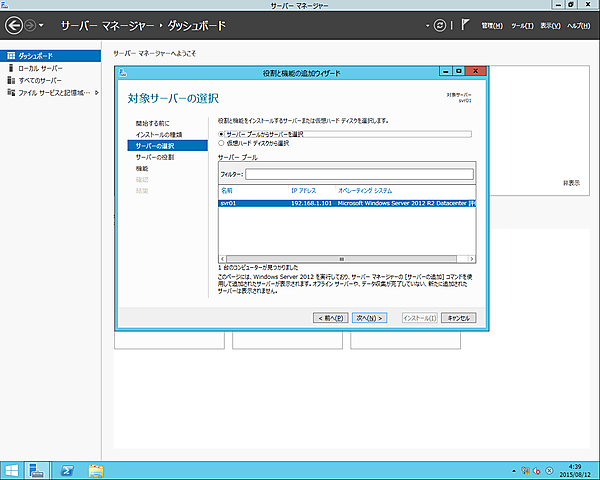Click the back arrow navigation button

(14, 23)
